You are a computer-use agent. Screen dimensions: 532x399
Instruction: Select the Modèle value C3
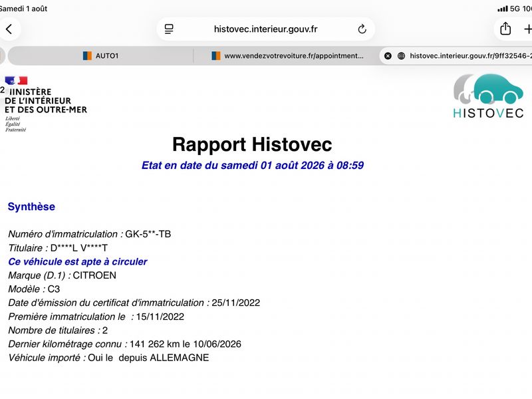(54, 289)
